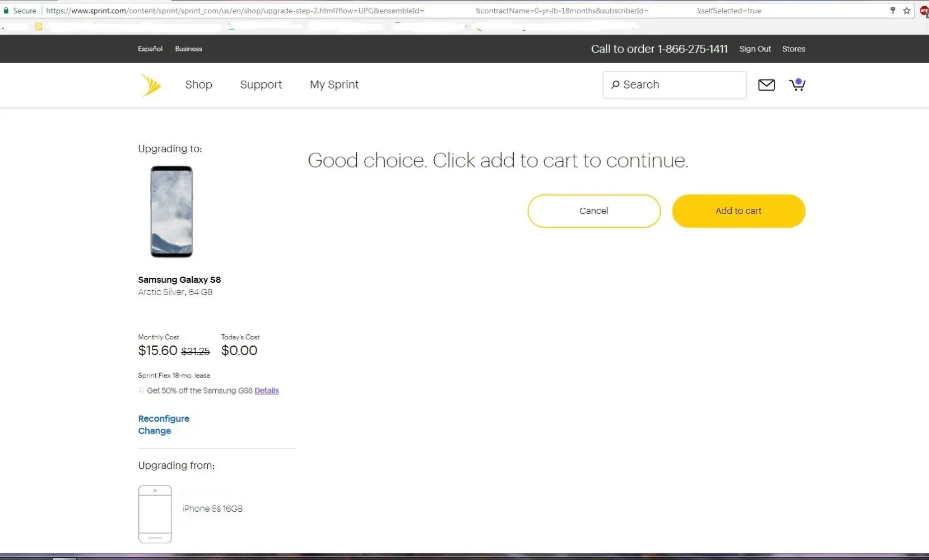Open the messages envelope icon
This screenshot has width=929, height=560.
[x=767, y=85]
